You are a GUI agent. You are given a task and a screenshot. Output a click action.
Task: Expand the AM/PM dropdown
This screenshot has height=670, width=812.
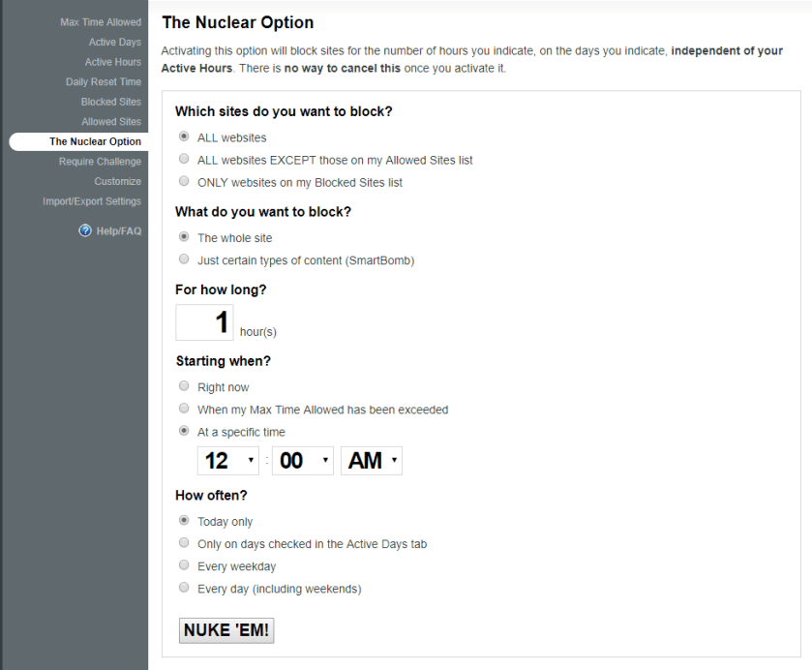pos(371,461)
